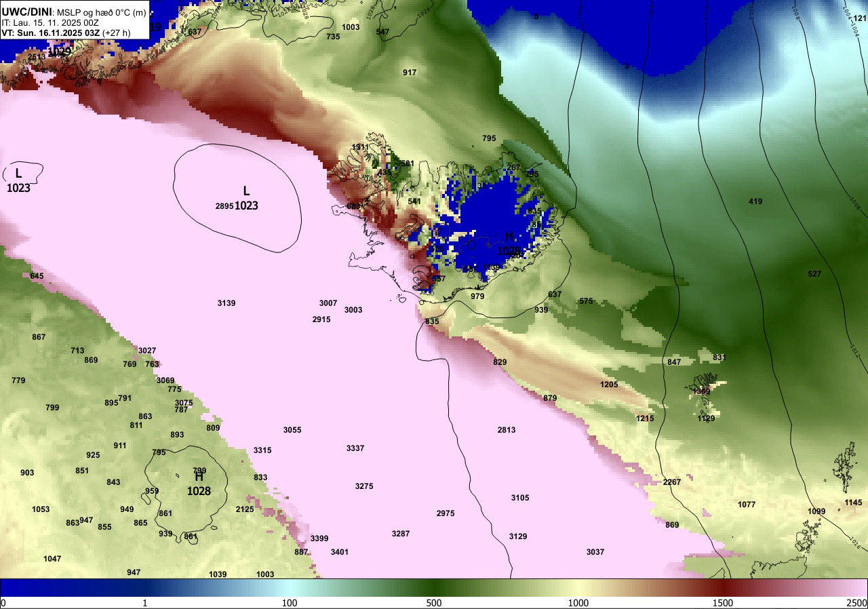Click the height value 2975
Image resolution: width=868 pixels, height=609 pixels.
click(446, 513)
